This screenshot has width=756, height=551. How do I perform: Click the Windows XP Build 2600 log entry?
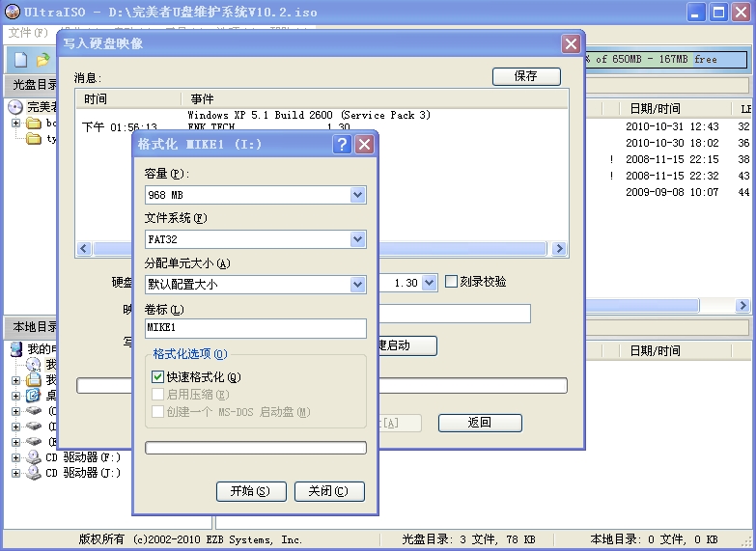309,115
